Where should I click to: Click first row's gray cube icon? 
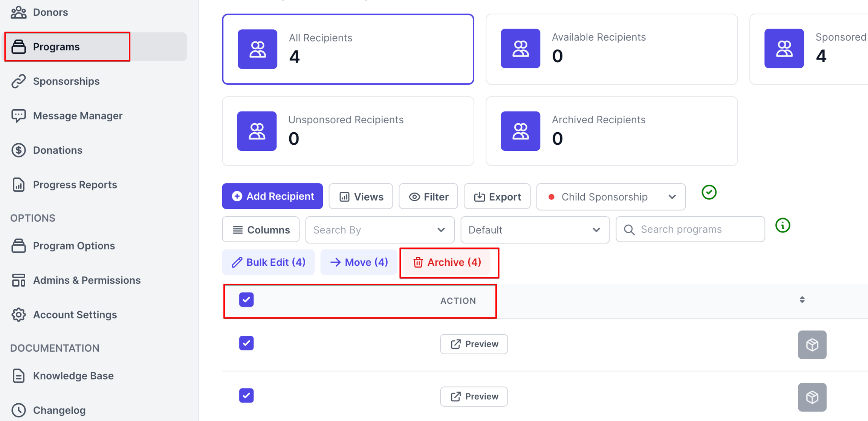(812, 344)
